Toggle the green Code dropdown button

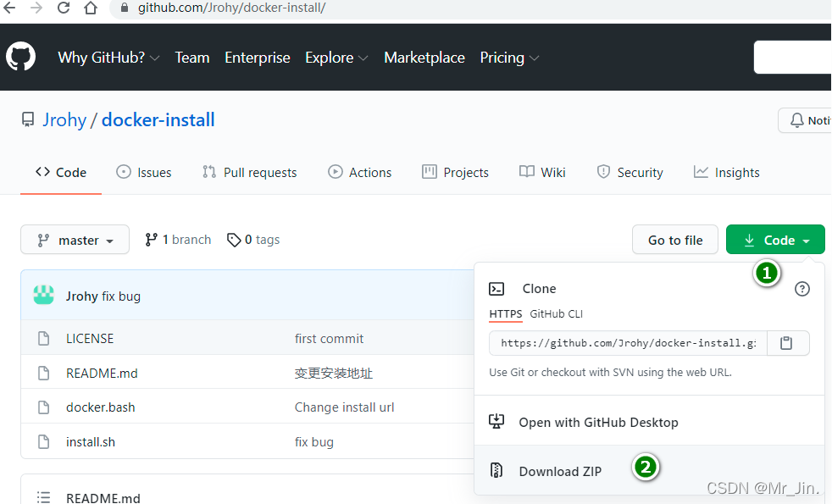pos(775,240)
